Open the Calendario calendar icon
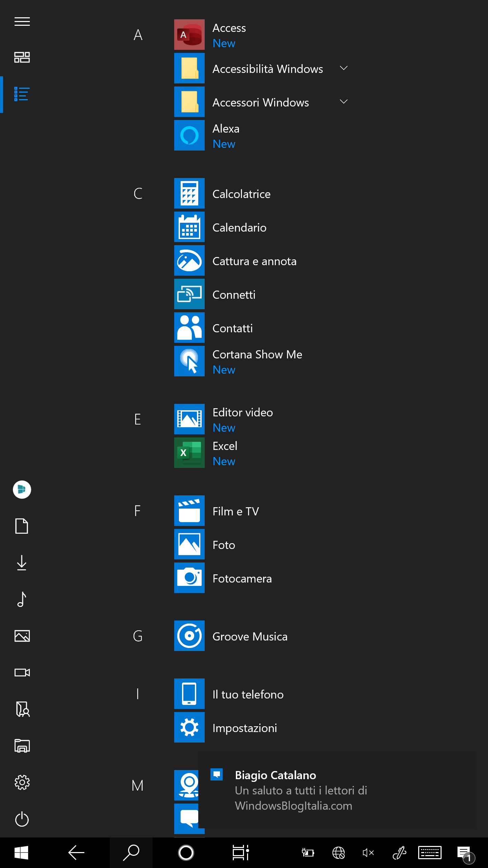This screenshot has height=868, width=488. [189, 227]
